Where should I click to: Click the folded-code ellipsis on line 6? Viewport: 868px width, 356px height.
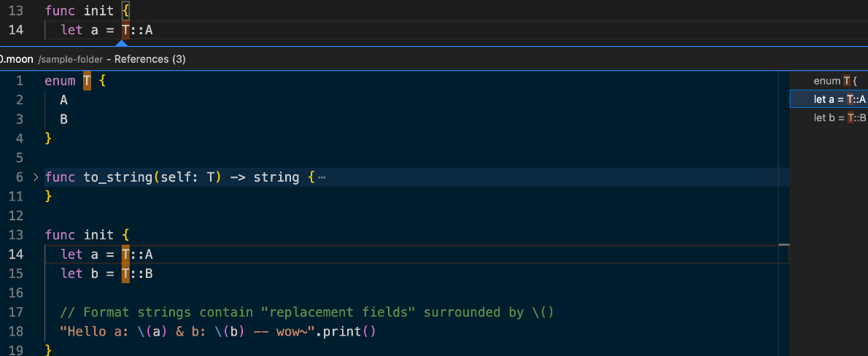(x=322, y=177)
